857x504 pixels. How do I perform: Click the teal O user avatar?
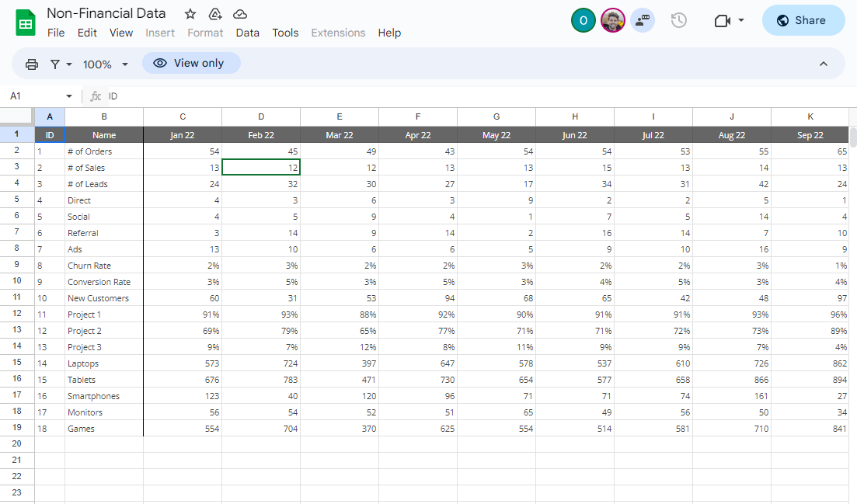click(584, 21)
